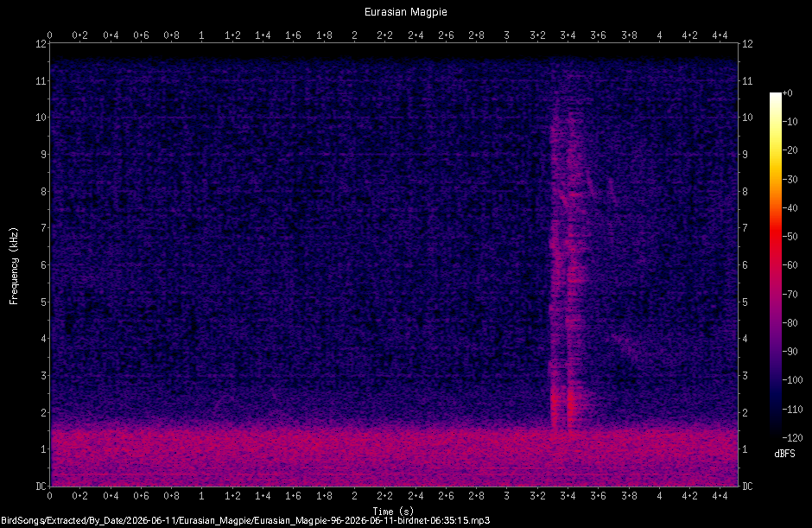
Task: Click the -90 value on the dBFS scale
Action: click(x=790, y=352)
